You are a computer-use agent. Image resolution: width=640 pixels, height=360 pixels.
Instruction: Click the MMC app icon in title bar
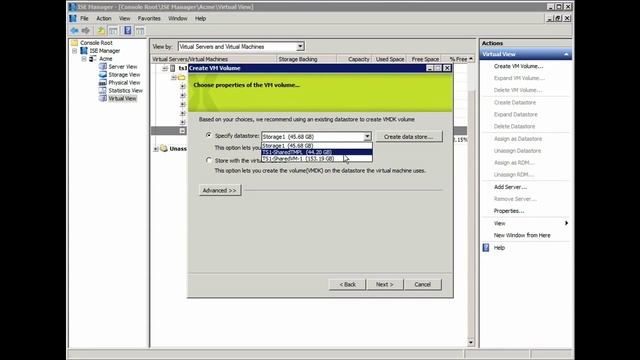click(x=73, y=7)
